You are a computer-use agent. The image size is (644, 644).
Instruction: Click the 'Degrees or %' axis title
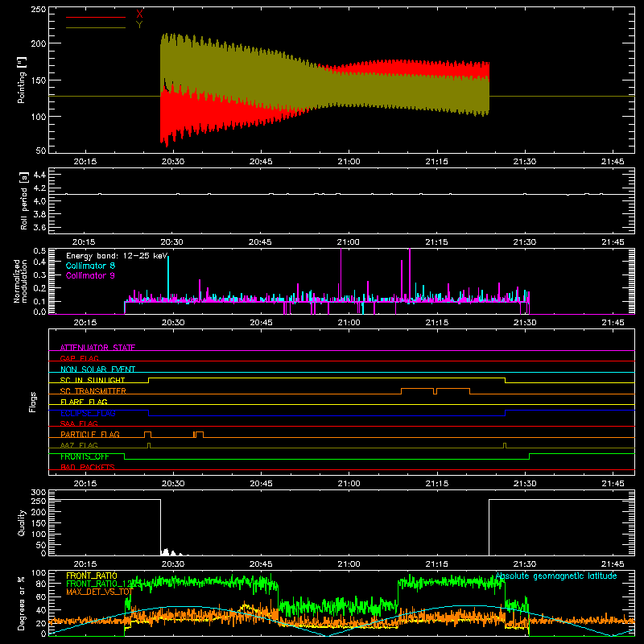(x=22, y=603)
